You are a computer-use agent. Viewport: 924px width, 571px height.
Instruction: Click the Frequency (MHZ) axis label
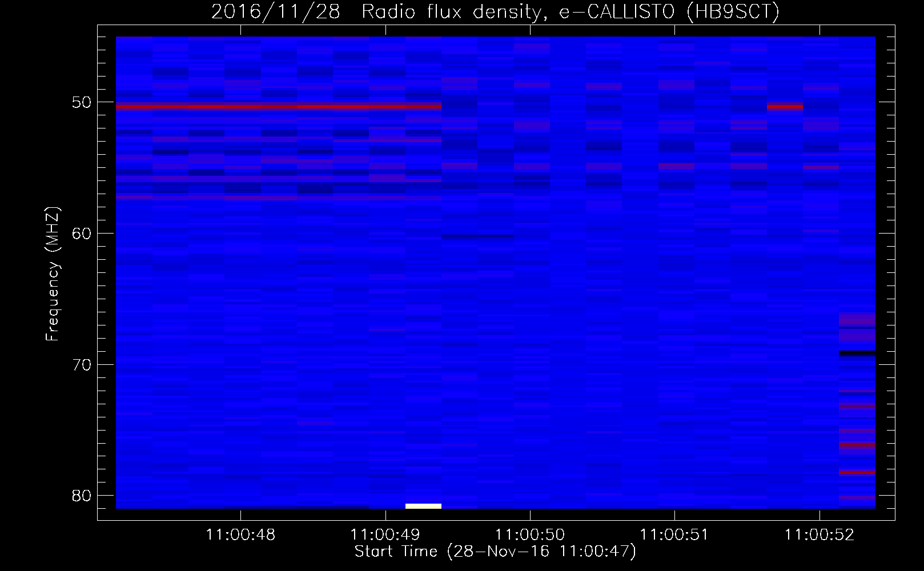click(53, 274)
